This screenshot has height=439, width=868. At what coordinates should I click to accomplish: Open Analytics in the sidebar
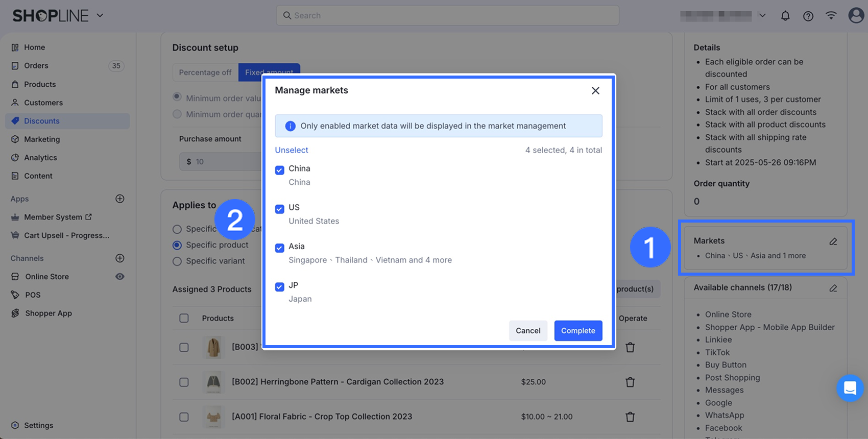point(40,158)
